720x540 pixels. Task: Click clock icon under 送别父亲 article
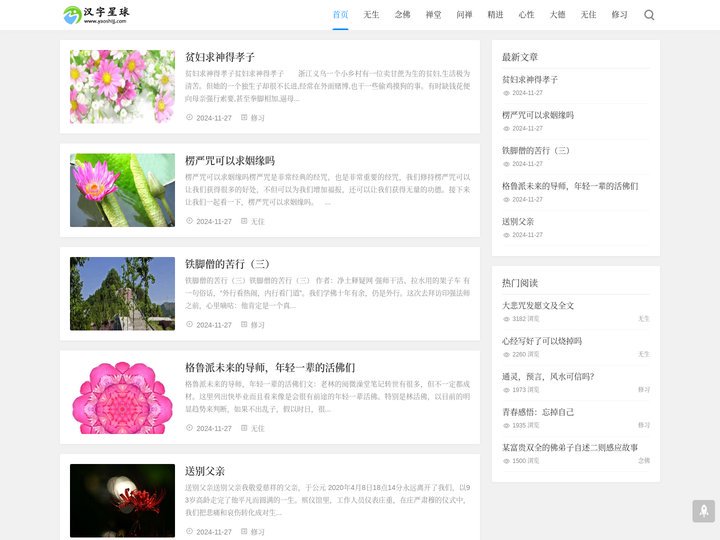point(189,531)
